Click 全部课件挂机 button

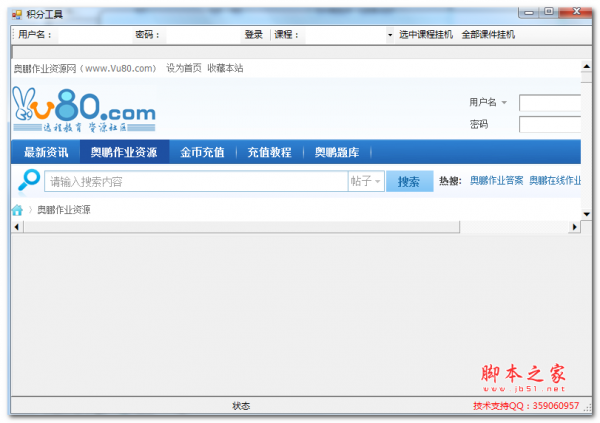[488, 35]
